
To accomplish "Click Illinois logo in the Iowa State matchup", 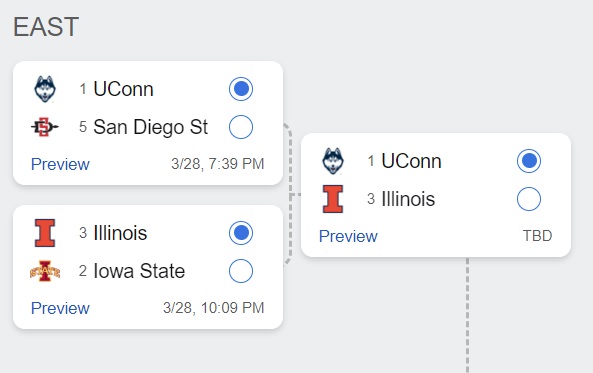I will click(x=45, y=233).
